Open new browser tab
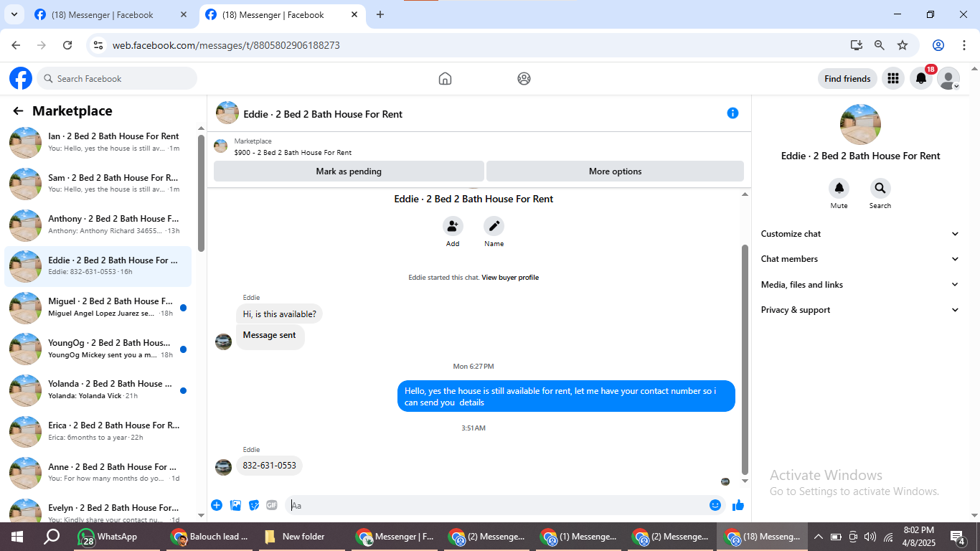 tap(380, 14)
